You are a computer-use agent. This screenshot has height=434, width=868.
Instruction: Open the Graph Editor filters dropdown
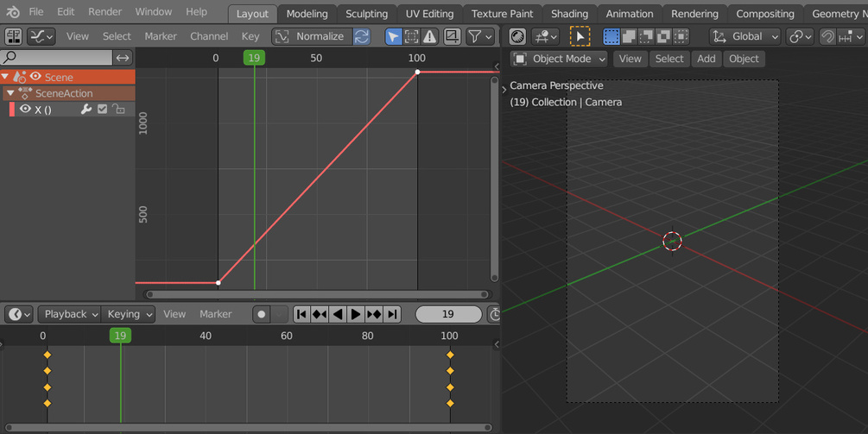coord(479,36)
